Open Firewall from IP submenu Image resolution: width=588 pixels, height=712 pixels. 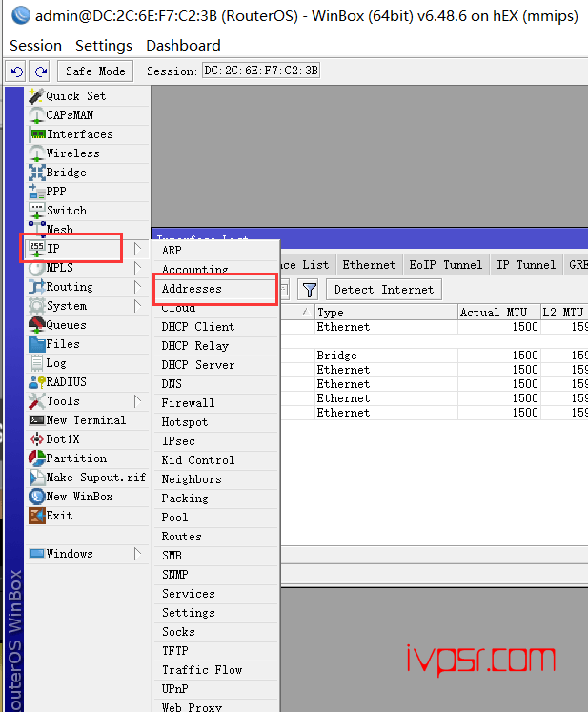coord(215,403)
